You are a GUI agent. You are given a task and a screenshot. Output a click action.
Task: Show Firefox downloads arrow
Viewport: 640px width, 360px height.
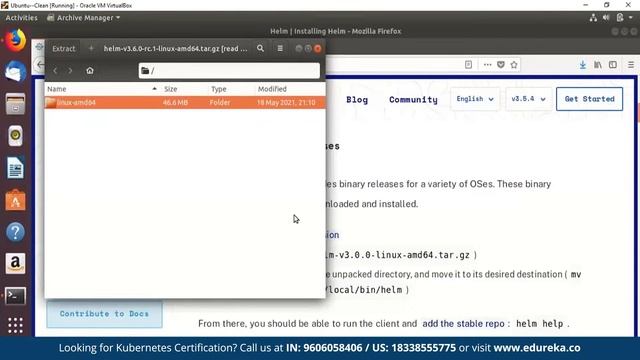(583, 65)
